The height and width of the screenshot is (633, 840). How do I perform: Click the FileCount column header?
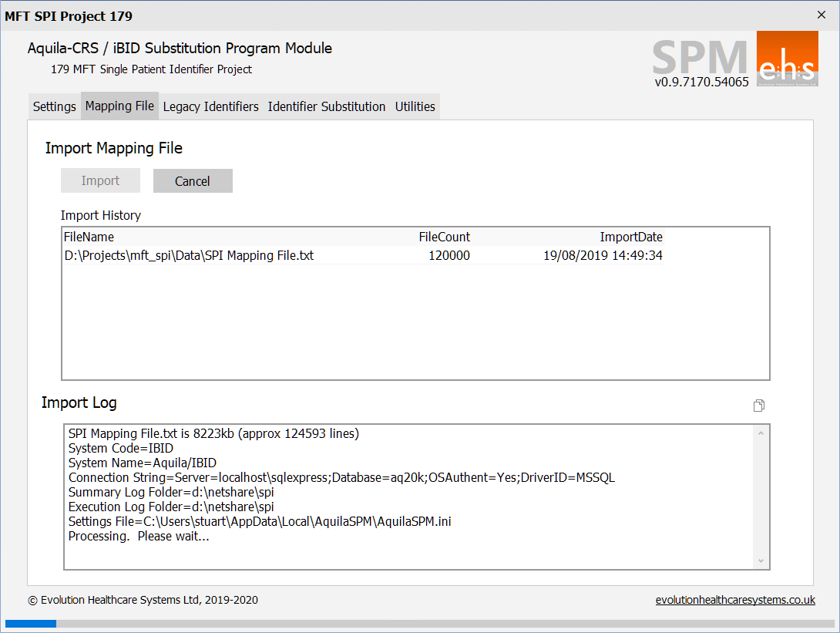[x=444, y=237]
